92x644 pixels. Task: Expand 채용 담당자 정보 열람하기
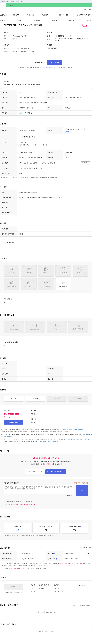[x=56, y=472]
